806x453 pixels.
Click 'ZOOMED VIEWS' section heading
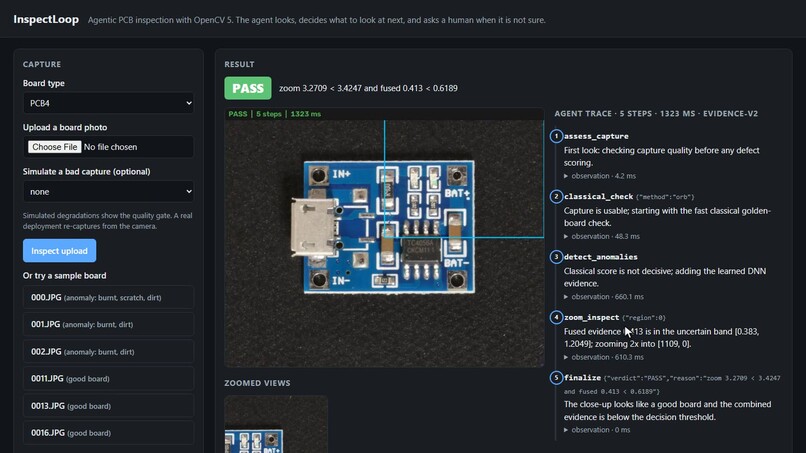click(x=258, y=383)
